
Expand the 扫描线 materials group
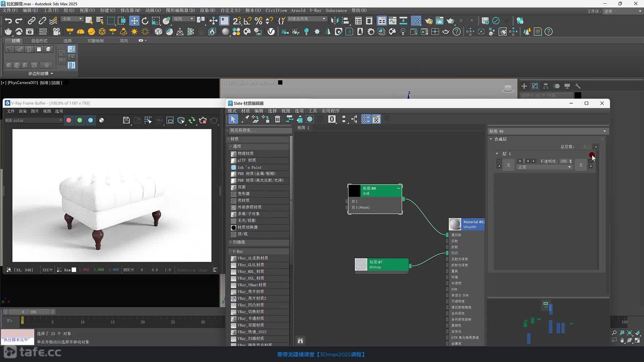(x=230, y=242)
